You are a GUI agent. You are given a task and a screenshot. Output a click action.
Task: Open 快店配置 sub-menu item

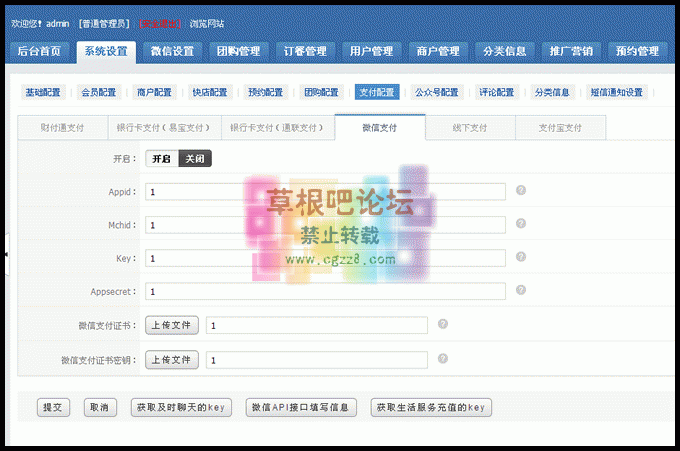tap(210, 92)
